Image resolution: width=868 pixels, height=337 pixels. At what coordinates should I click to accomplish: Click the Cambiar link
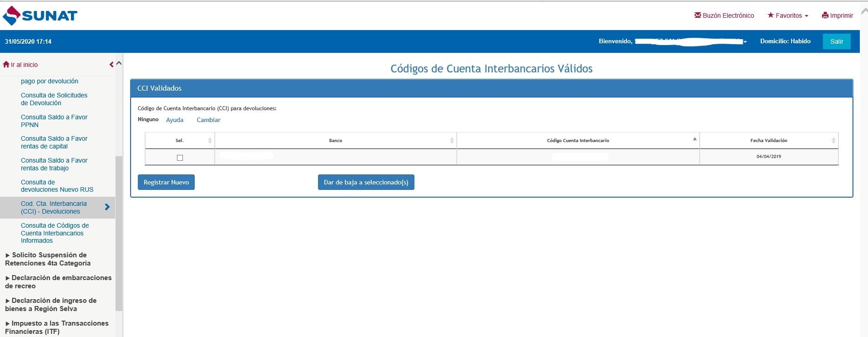tap(208, 120)
